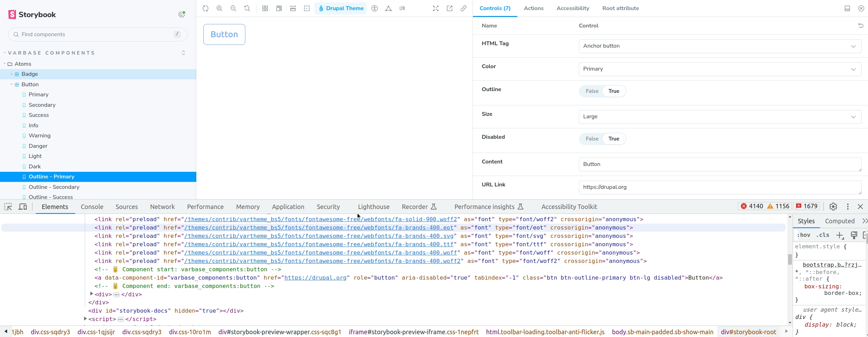Set Disabled control to True
The height and width of the screenshot is (337, 868).
coord(614,139)
